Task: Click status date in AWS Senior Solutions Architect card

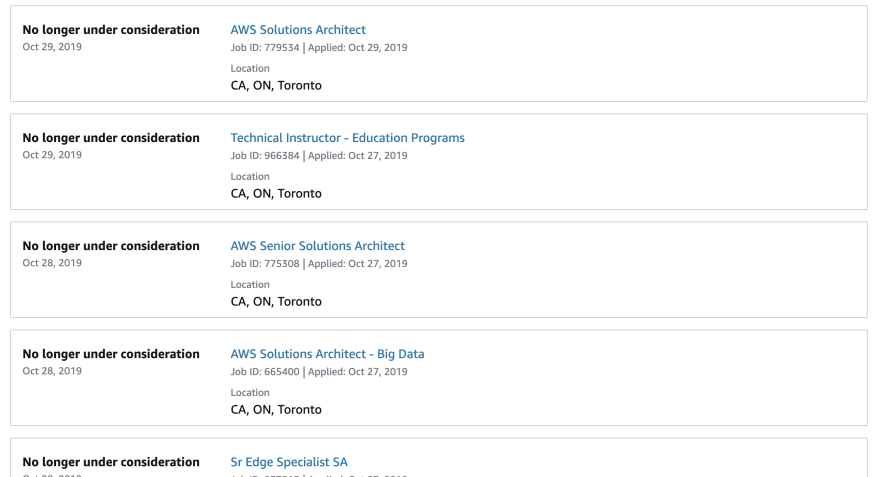Action: (52, 263)
